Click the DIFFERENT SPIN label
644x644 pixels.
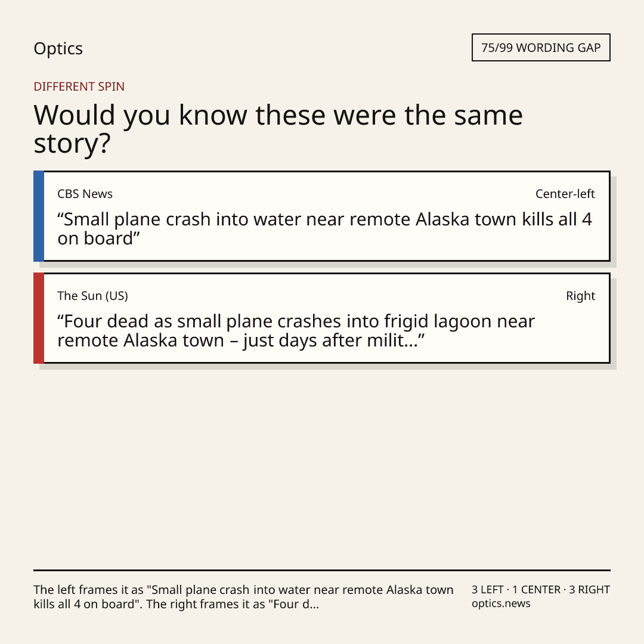[x=79, y=86]
